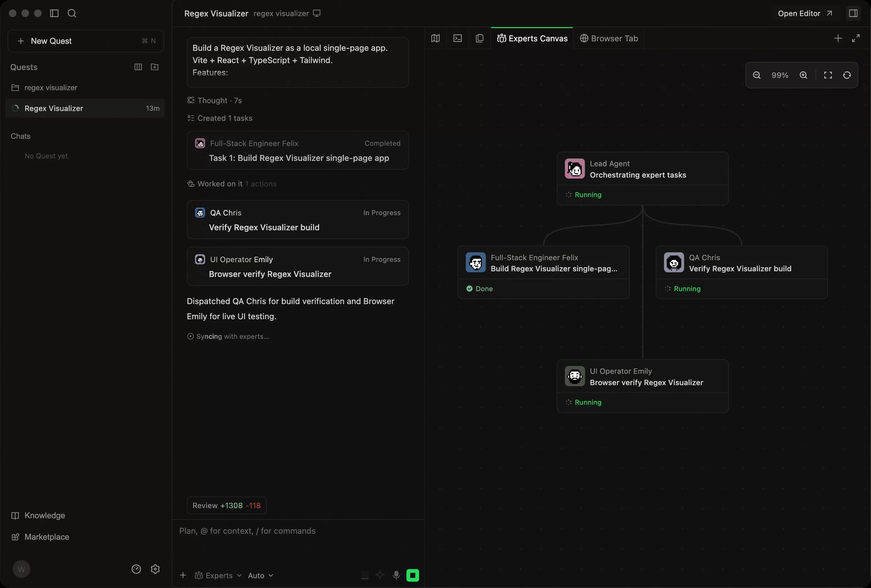Select the Experts Canvas tab
The height and width of the screenshot is (588, 871).
[532, 38]
